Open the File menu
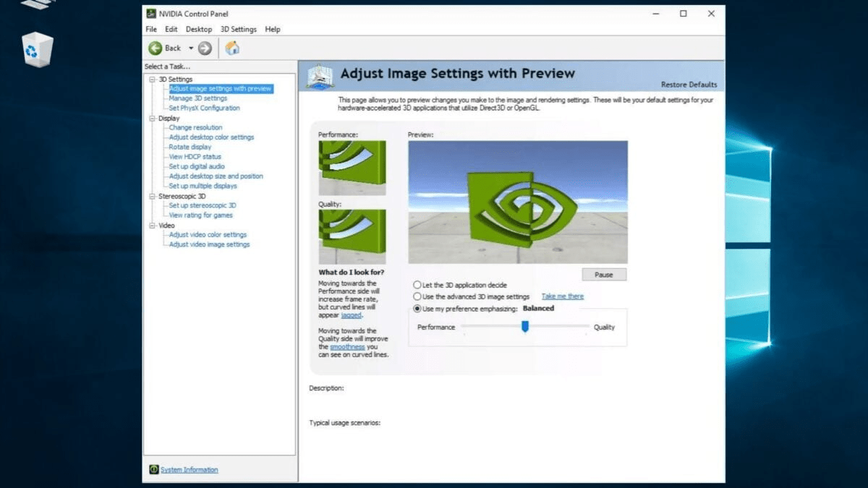 (150, 30)
